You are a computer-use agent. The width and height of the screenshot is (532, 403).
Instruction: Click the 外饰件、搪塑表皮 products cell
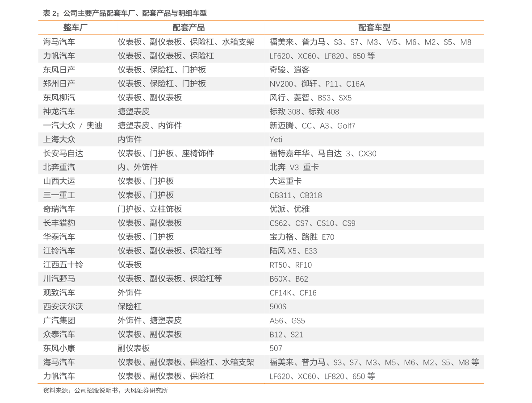click(150, 320)
